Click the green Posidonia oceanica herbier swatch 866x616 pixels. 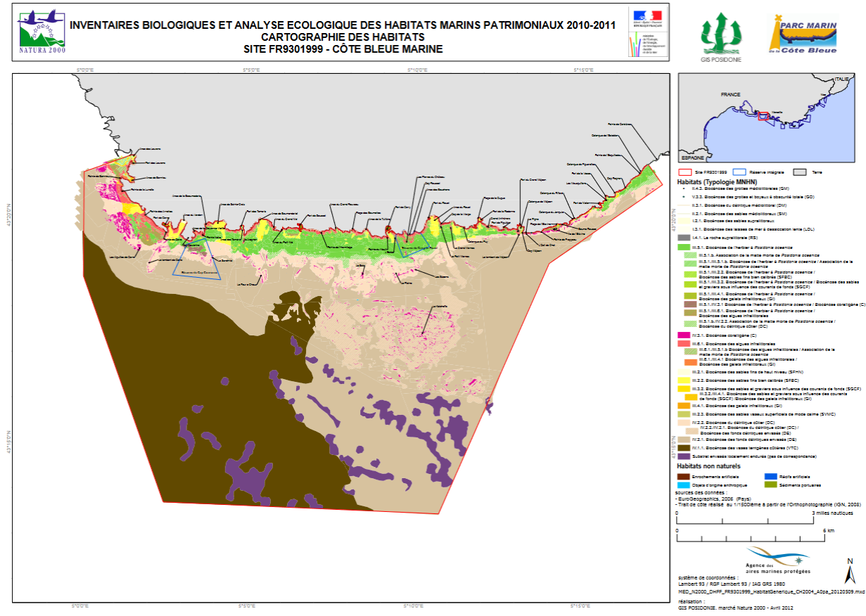(682, 248)
